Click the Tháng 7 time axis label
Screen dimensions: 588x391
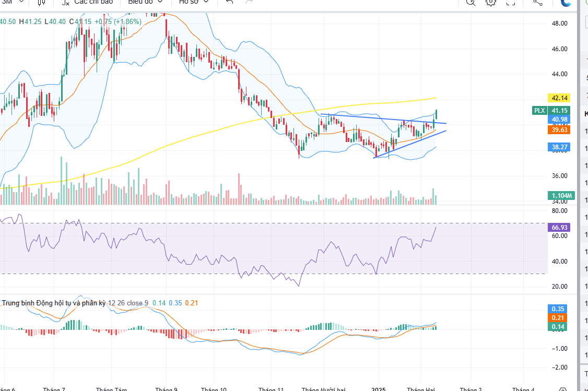point(54,389)
